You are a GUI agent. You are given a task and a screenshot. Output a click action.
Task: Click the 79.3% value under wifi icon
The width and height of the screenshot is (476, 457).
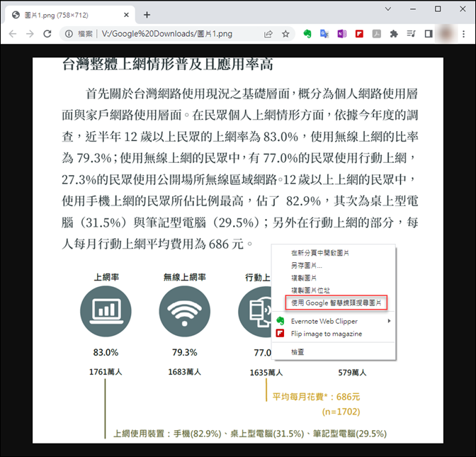(x=185, y=352)
